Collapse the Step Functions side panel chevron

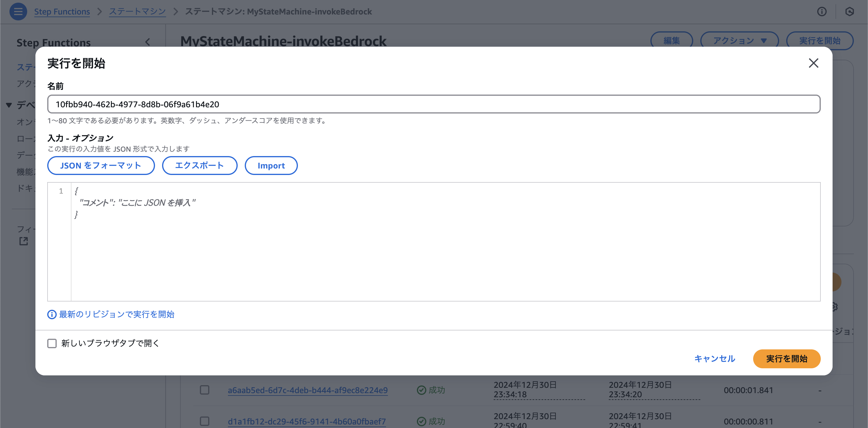148,42
